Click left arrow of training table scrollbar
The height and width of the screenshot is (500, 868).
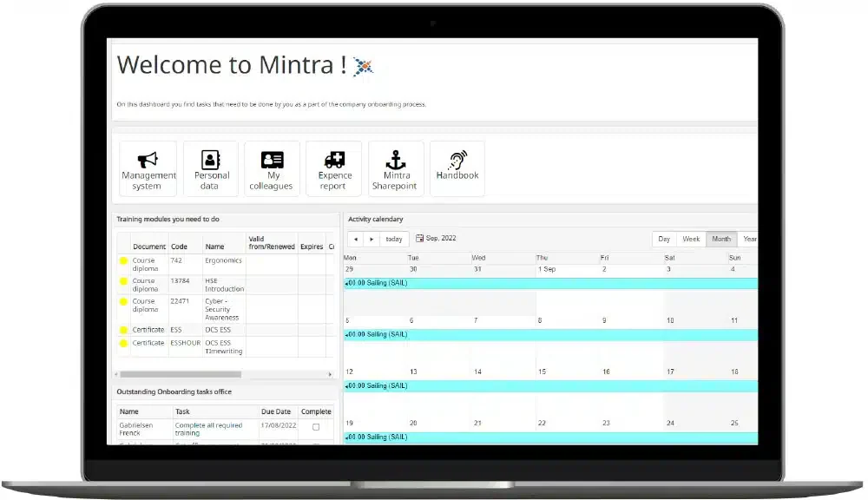[116, 374]
